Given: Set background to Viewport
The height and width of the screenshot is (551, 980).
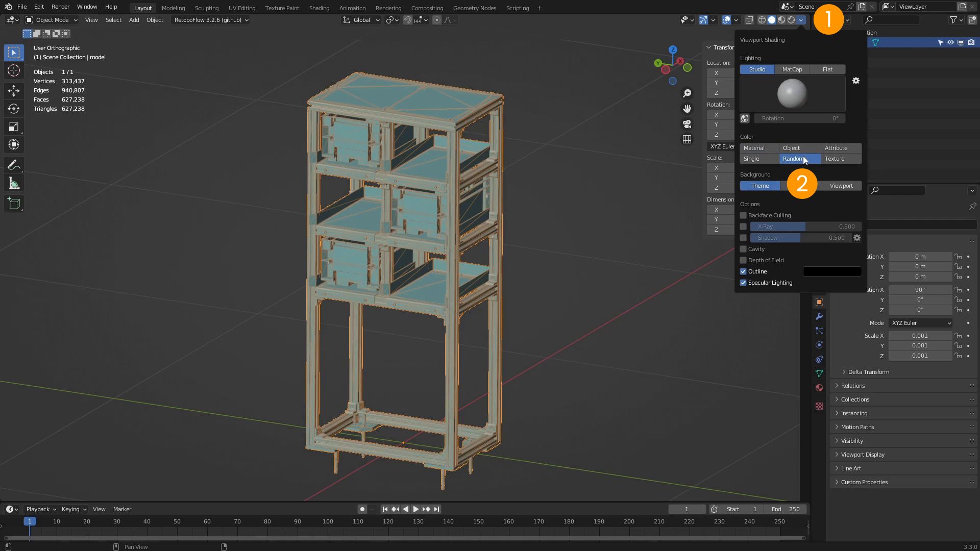Looking at the screenshot, I should coord(841,186).
